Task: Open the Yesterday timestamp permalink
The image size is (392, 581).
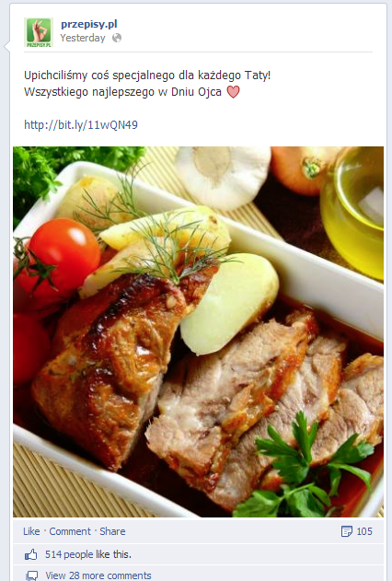Action: point(83,38)
